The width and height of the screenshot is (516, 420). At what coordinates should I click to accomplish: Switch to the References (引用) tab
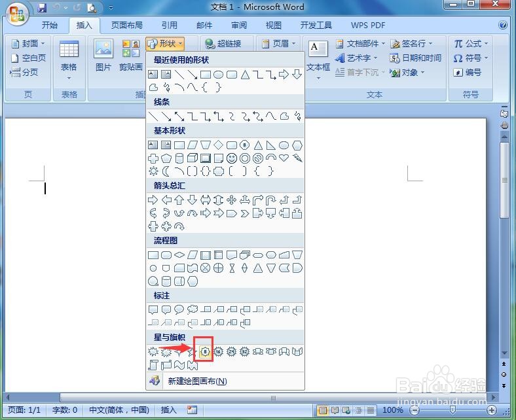pyautogui.click(x=170, y=25)
